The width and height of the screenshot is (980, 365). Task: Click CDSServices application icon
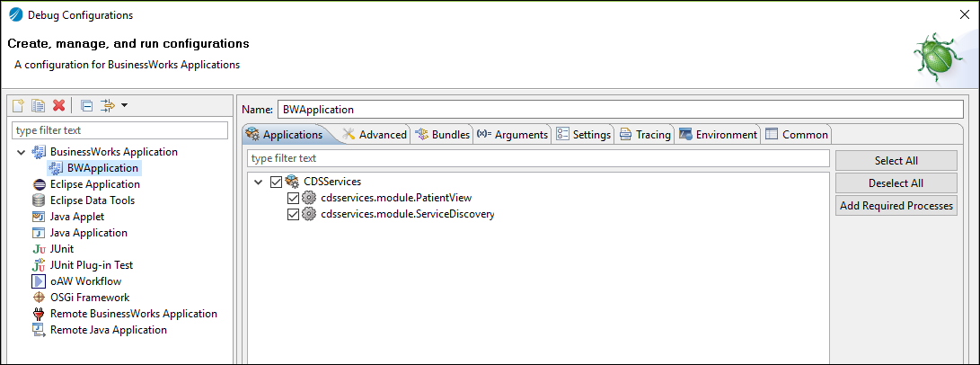tap(292, 182)
